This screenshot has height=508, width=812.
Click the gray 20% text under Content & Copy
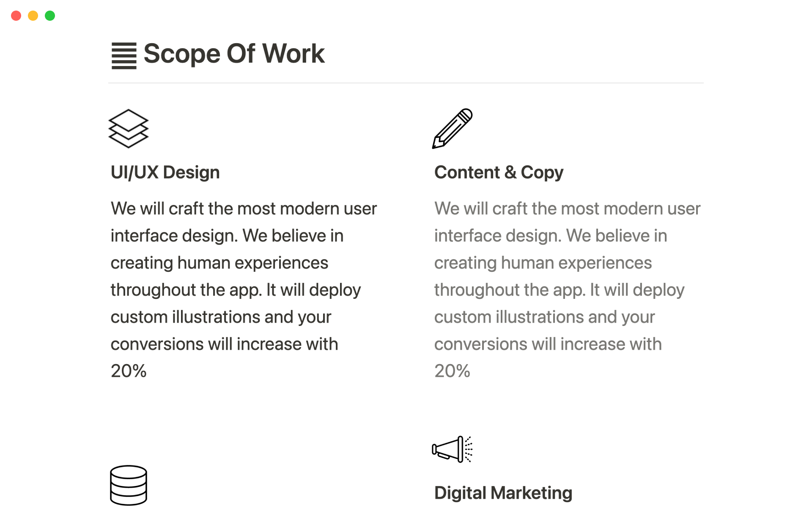point(452,371)
